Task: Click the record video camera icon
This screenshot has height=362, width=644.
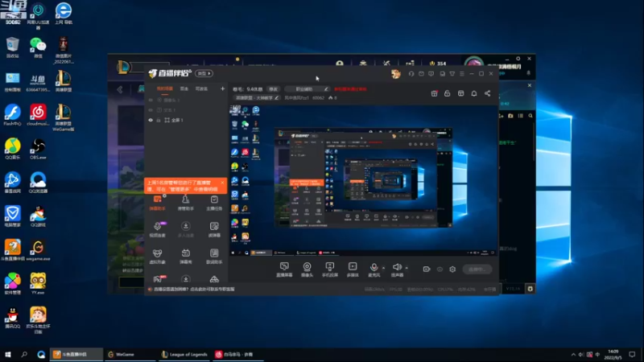Action: tap(427, 269)
